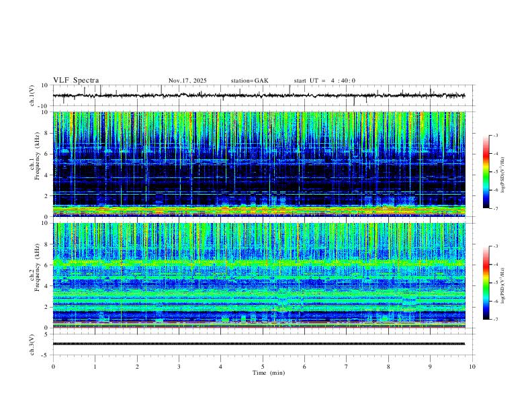Screen dimensions: 532x411
Task: Click the ch.2 Frequency (kHz) axis title
Action: tap(37, 267)
